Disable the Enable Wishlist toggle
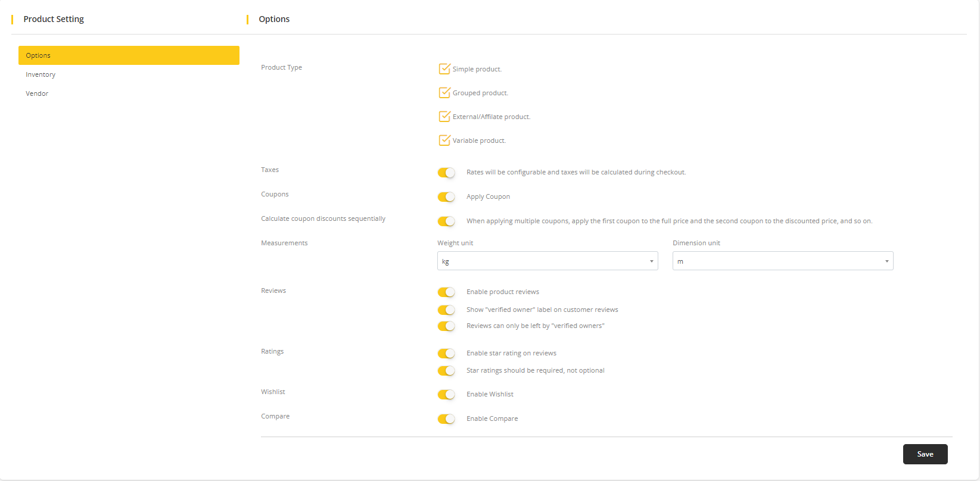980x481 pixels. 446,395
